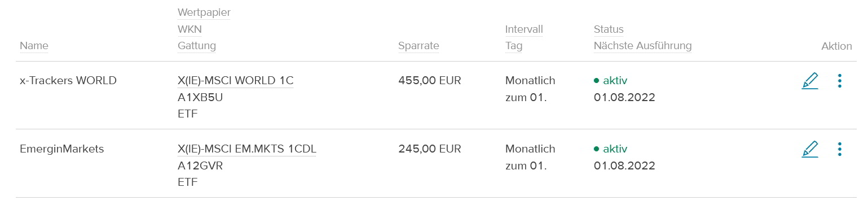Click the Name column header
Image resolution: width=868 pixels, height=209 pixels.
[34, 46]
